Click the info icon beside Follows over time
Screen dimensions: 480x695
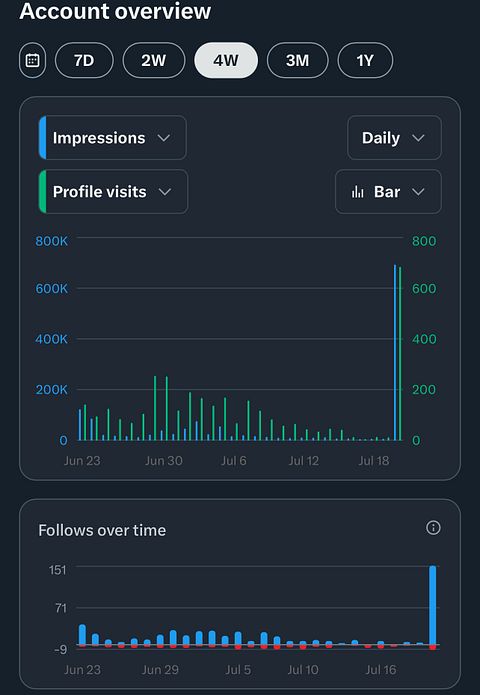[433, 527]
